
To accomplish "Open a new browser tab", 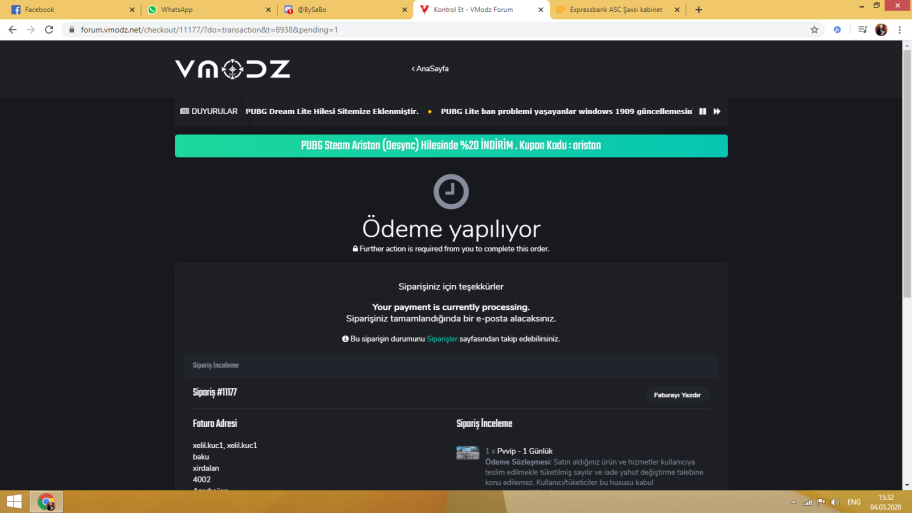I will coord(699,9).
